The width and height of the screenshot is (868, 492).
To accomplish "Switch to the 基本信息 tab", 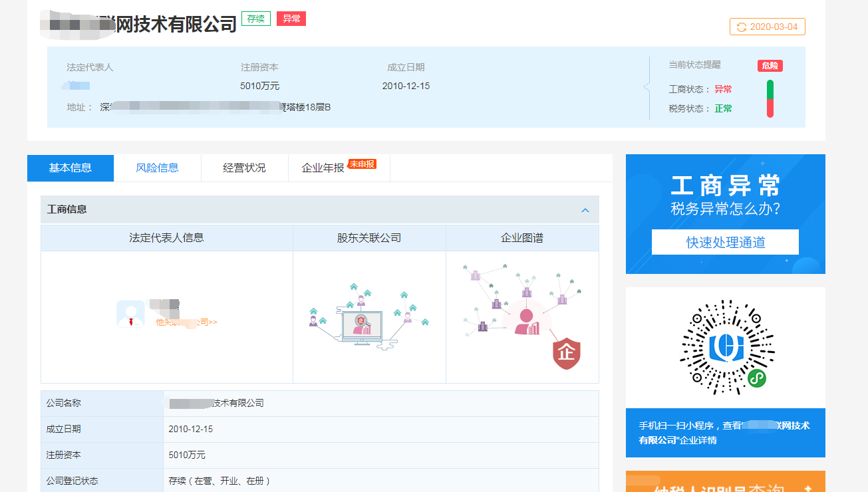I will 71,168.
